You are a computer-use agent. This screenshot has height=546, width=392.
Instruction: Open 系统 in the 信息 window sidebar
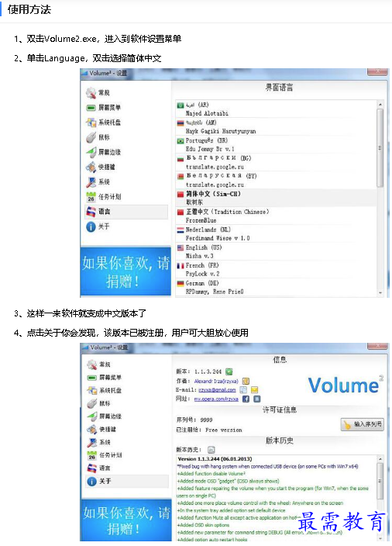click(127, 442)
